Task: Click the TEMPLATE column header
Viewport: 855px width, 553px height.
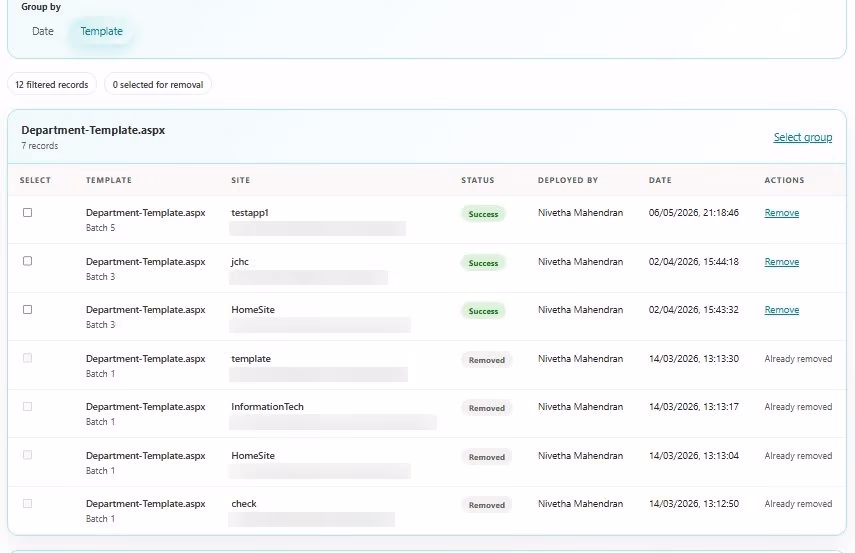Action: [x=109, y=180]
